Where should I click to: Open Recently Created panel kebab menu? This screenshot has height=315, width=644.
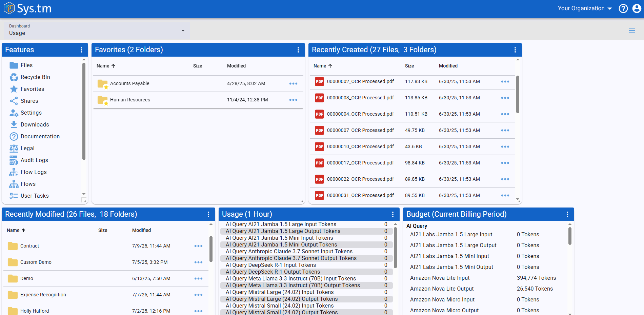[x=515, y=50]
